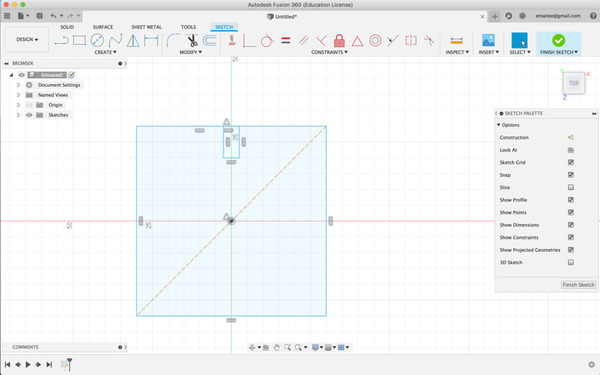Click the SKETCH tab
This screenshot has height=375, width=600.
tap(224, 27)
